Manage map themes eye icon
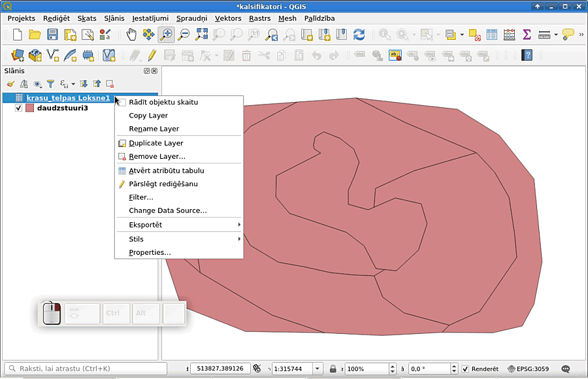Viewport: 588px width, 379px height. click(37, 84)
